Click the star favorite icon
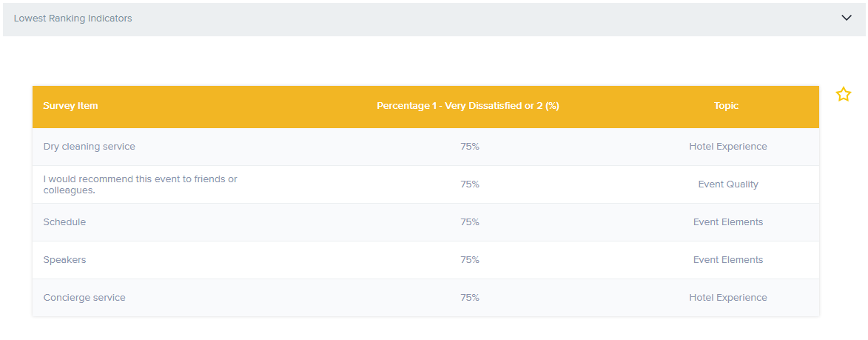 coord(843,94)
